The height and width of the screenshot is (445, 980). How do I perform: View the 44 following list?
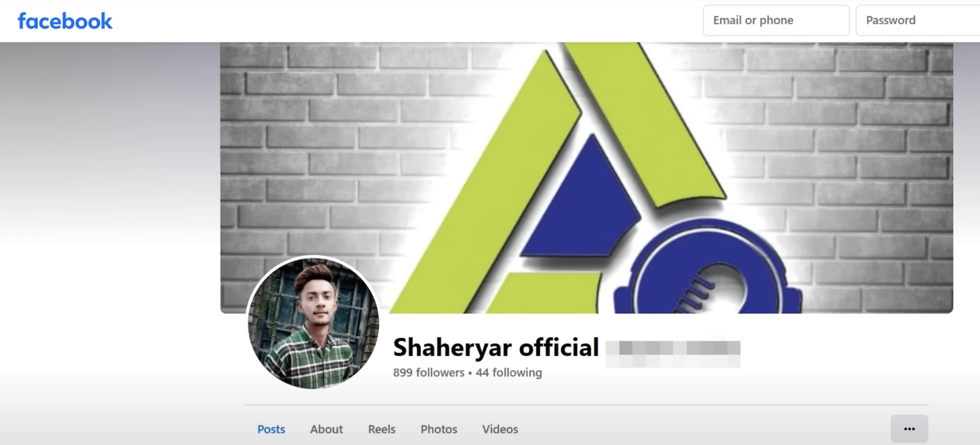click(x=509, y=372)
